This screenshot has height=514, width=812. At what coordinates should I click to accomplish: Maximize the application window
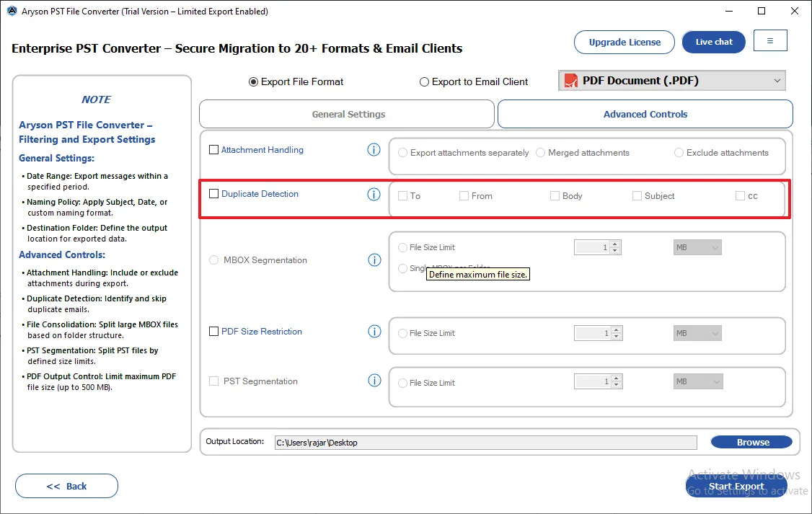click(762, 11)
